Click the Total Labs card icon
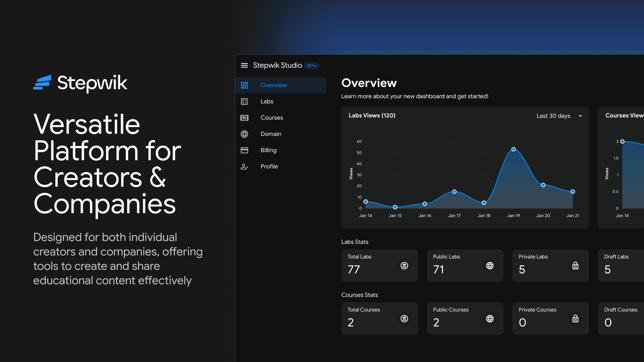644x362 pixels. [404, 266]
